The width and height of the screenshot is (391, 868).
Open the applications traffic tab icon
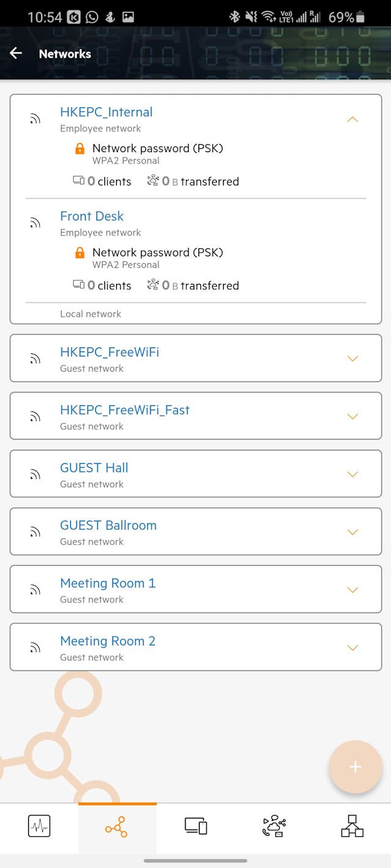click(274, 826)
